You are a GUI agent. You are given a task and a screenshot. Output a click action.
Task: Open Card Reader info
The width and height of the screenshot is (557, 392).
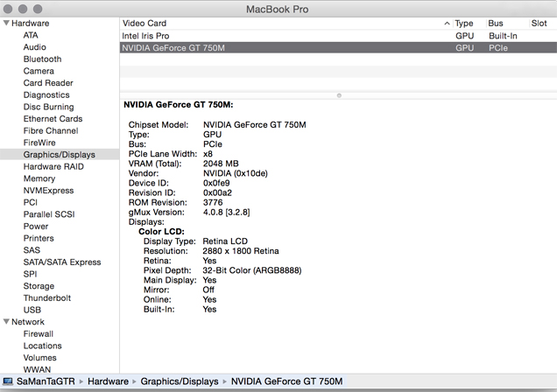pos(48,83)
